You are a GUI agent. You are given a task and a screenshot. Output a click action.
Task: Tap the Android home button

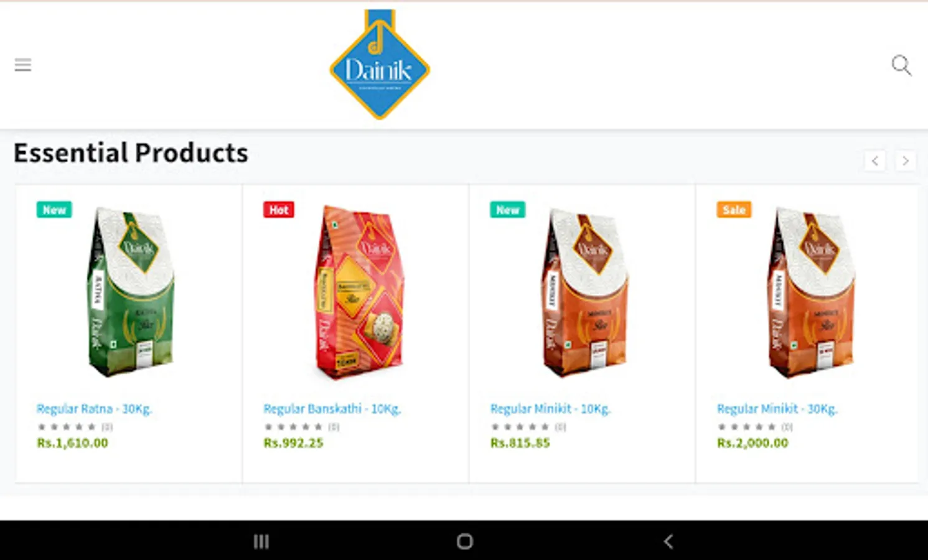click(x=465, y=541)
